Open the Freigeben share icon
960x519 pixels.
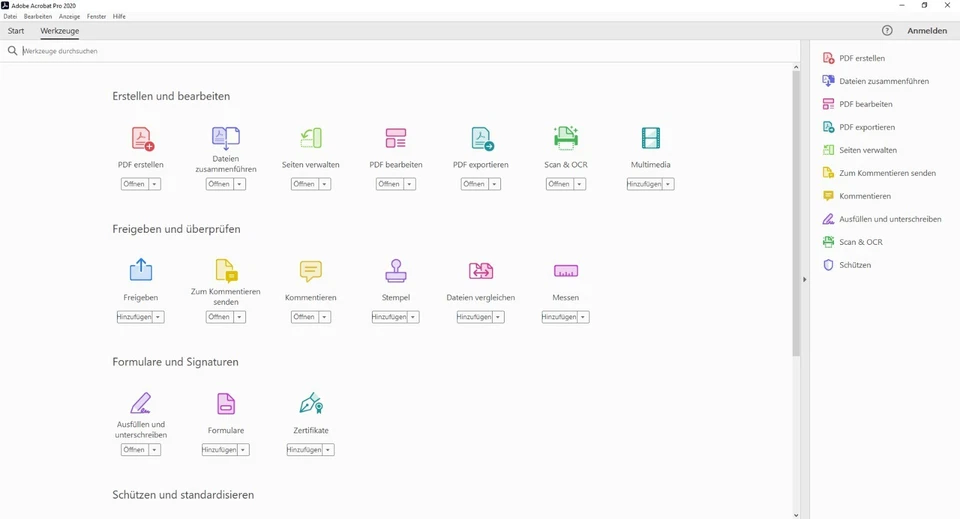[141, 270]
